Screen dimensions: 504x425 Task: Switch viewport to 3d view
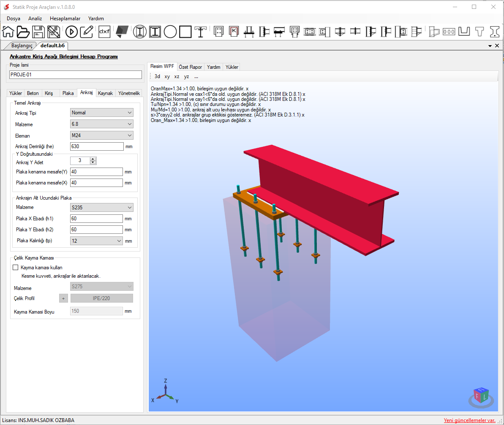click(x=157, y=76)
